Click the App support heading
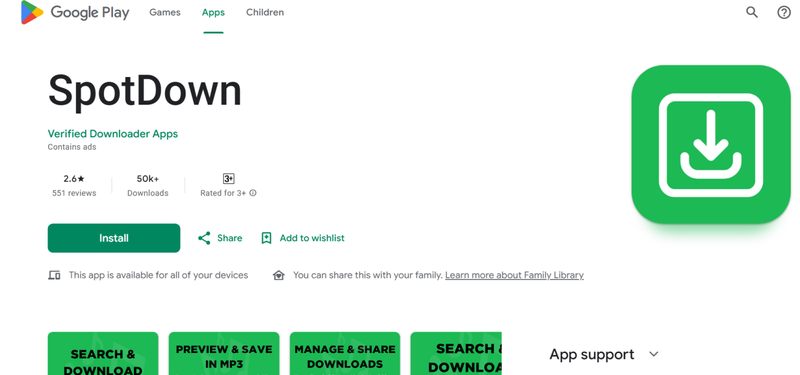 [x=592, y=354]
